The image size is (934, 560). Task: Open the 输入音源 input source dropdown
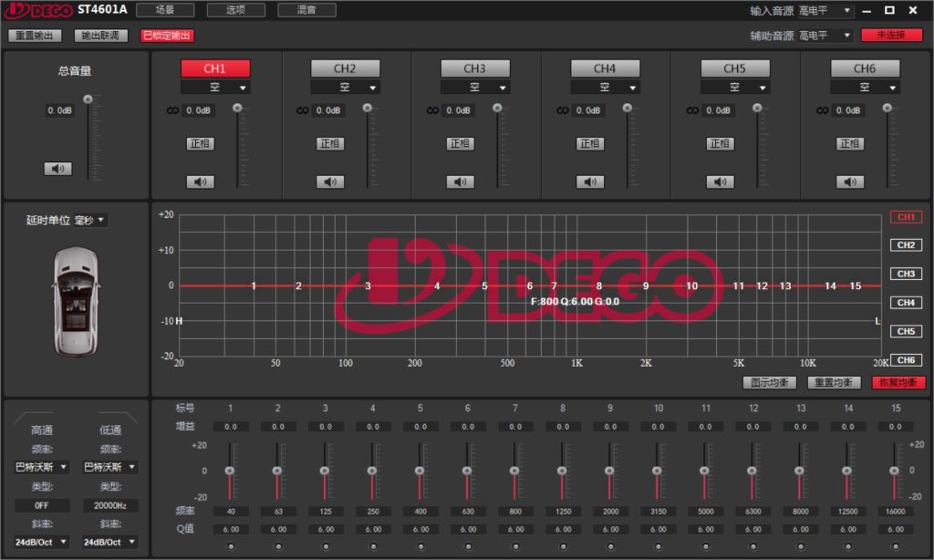825,11
